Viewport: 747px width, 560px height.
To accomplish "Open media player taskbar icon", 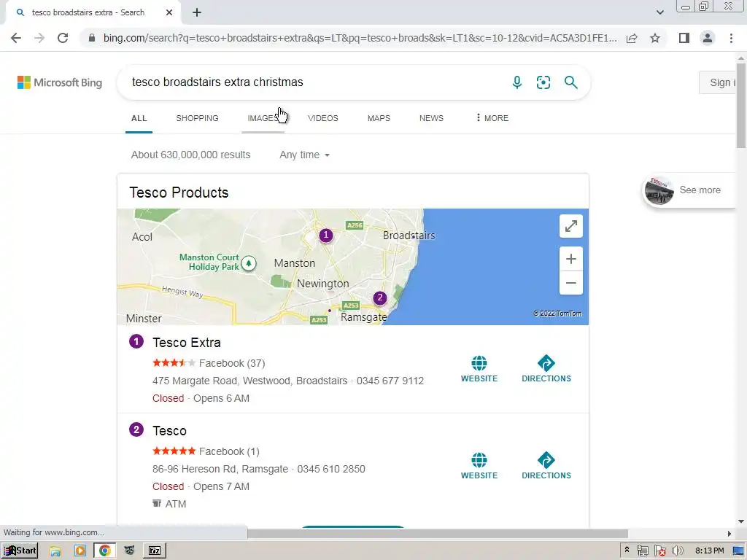I will click(80, 551).
